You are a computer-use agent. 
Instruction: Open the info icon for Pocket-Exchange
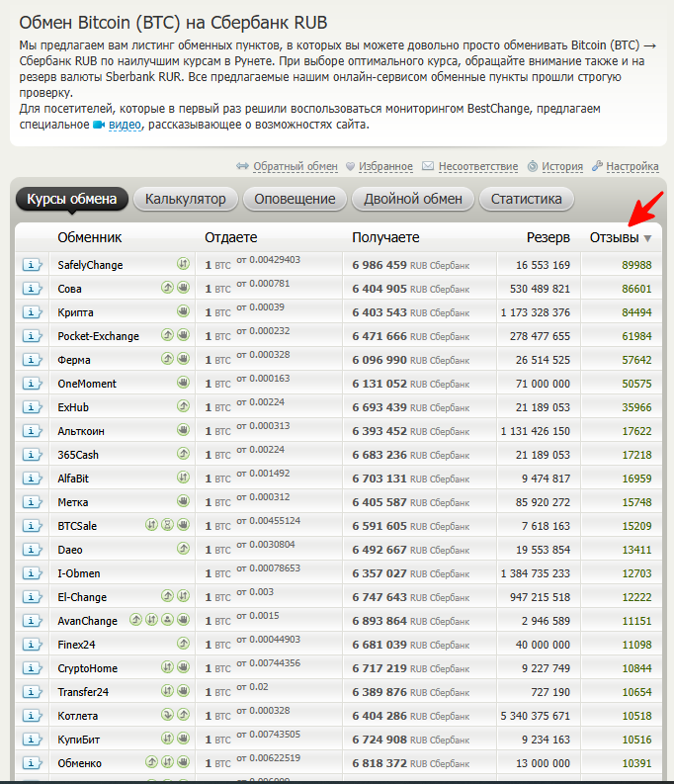coord(32,336)
